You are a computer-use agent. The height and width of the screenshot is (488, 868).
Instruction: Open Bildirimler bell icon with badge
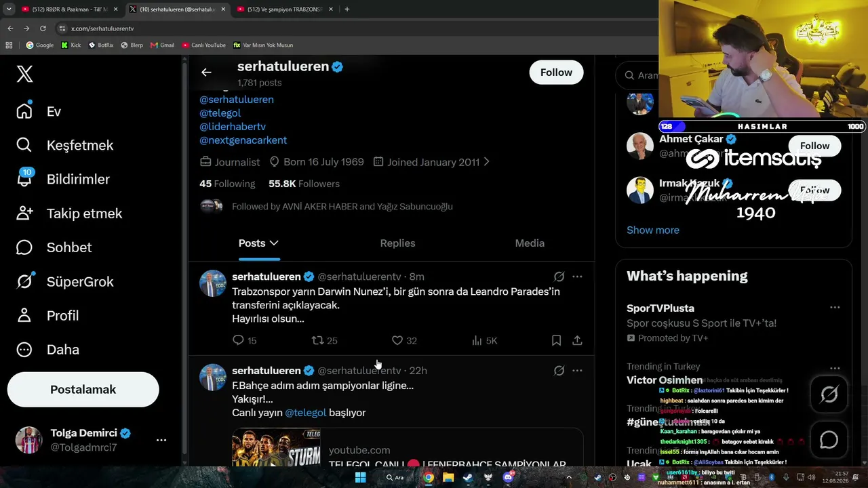25,178
